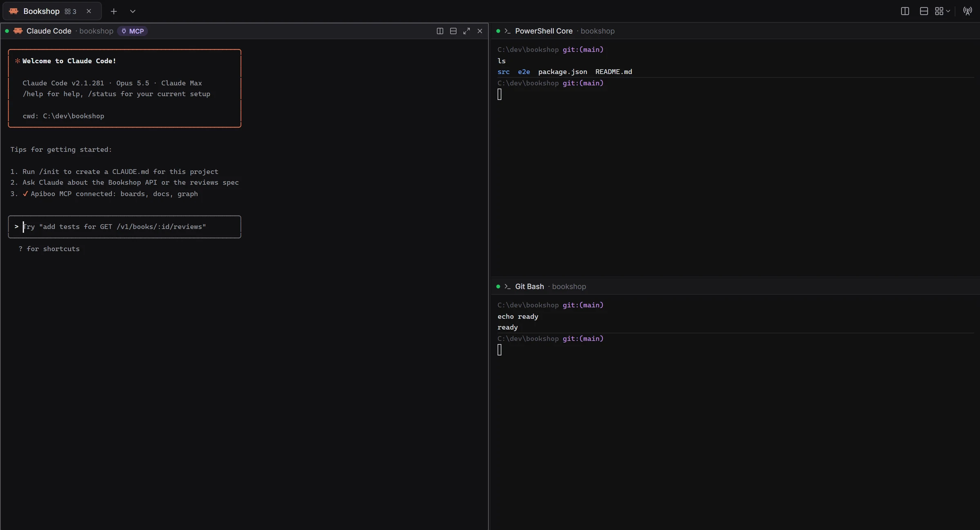
Task: Open a new tab with the plus icon
Action: click(x=114, y=11)
